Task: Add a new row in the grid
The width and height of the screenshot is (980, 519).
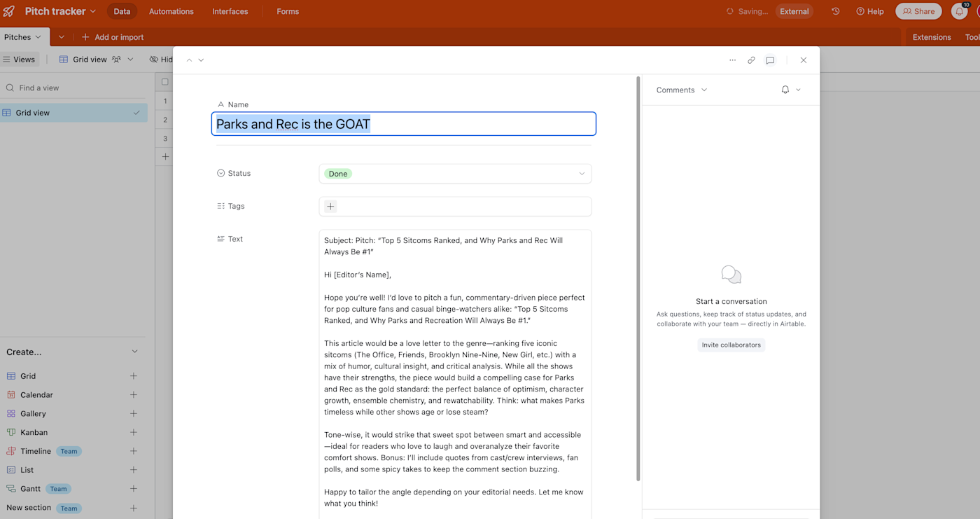Action: [x=165, y=157]
